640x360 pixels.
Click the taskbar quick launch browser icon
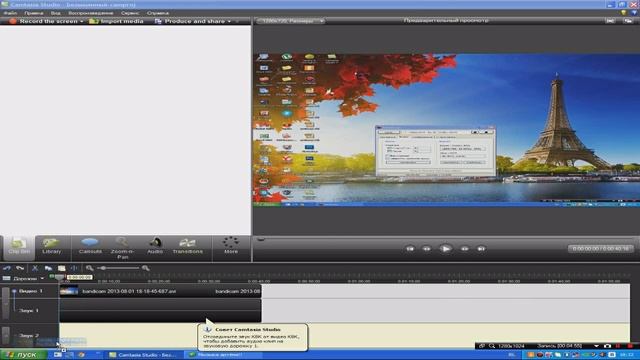tap(81, 355)
